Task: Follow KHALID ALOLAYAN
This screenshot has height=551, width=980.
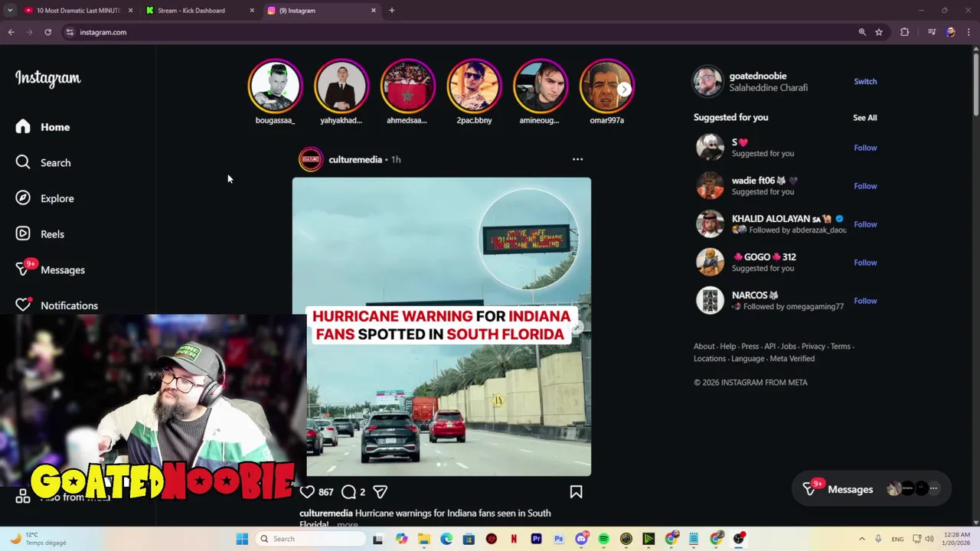Action: coord(865,224)
